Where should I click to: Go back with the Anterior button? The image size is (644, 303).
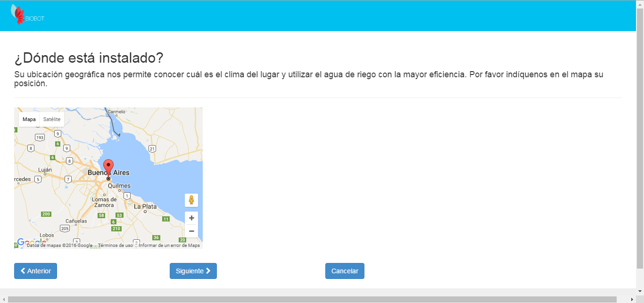[x=35, y=271]
